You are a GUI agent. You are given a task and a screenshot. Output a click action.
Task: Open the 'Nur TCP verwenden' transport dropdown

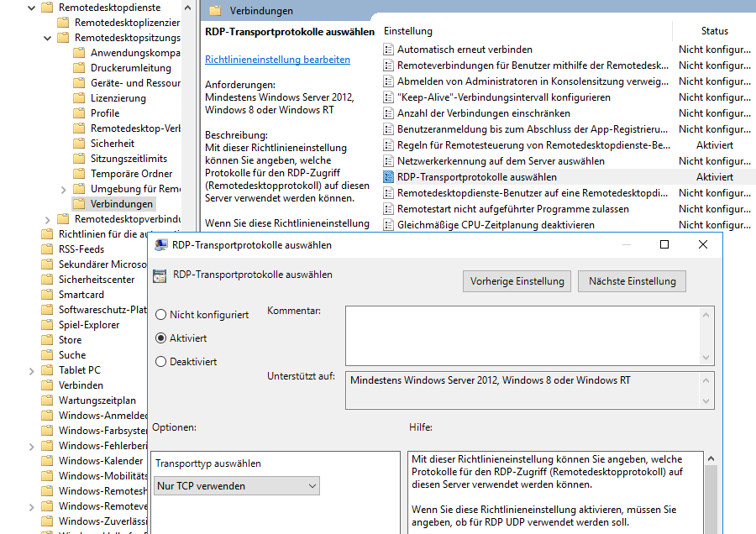tap(236, 486)
